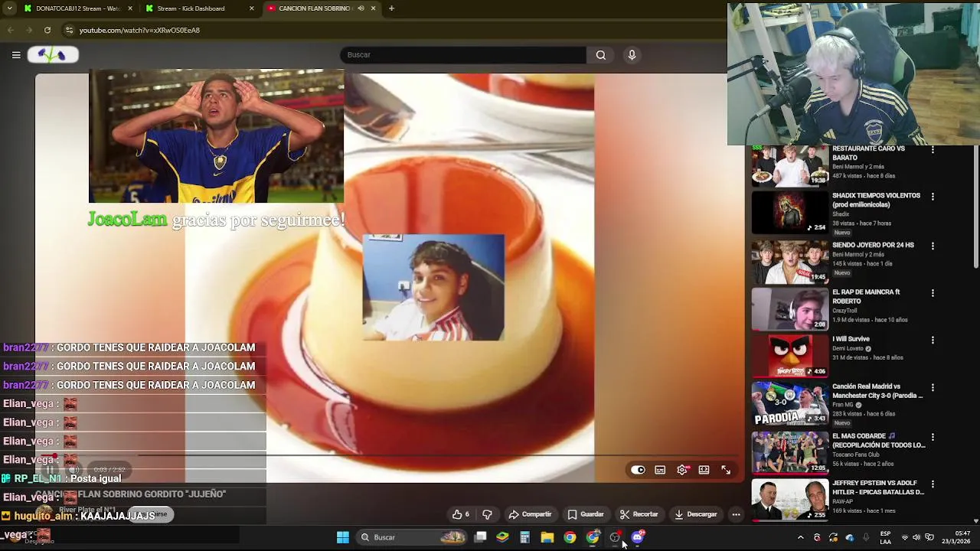Focus the YouTube Buscar search field
The width and height of the screenshot is (980, 551).
point(463,54)
